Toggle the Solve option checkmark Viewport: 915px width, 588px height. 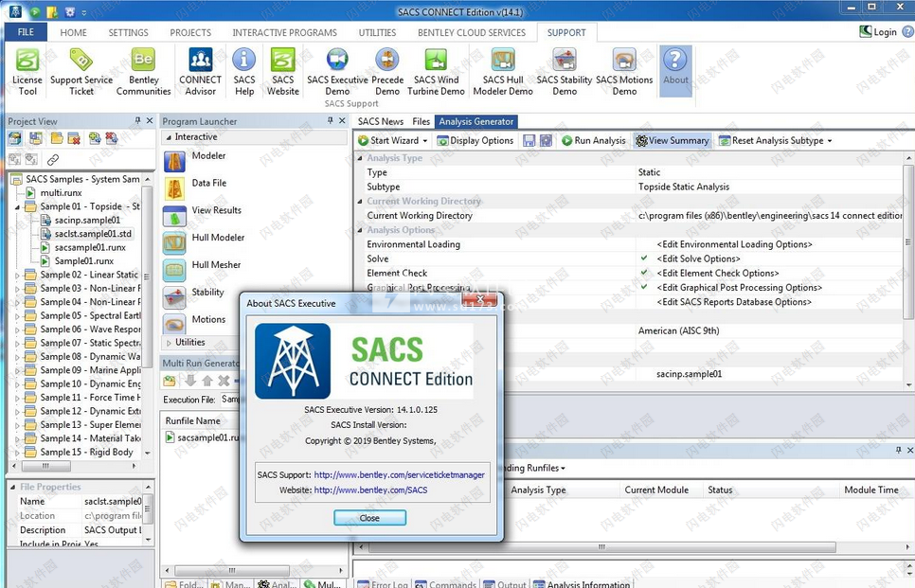(x=644, y=258)
